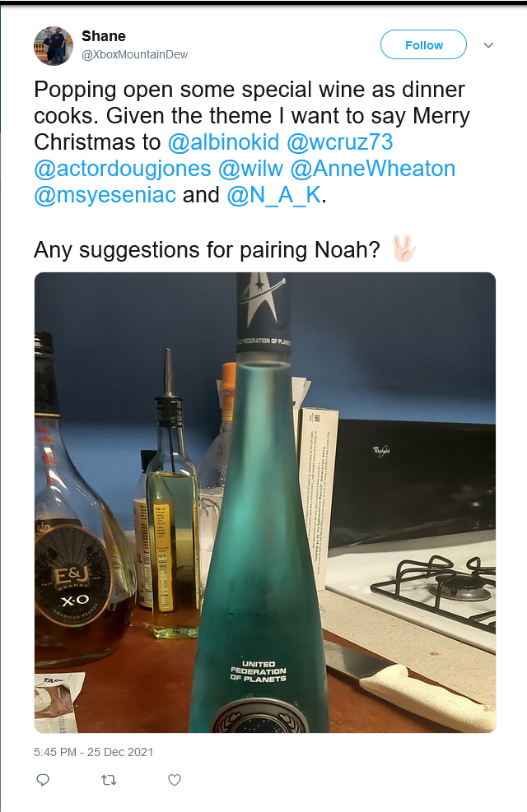Click the @XboxMountainDew handle
The width and height of the screenshot is (527, 812).
(135, 54)
